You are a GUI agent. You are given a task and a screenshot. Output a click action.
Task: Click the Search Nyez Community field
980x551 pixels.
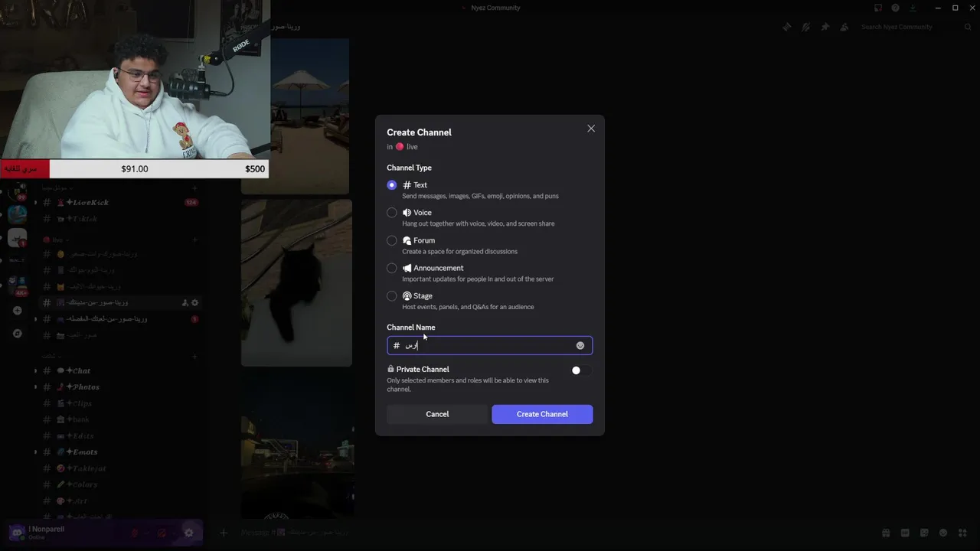click(915, 27)
